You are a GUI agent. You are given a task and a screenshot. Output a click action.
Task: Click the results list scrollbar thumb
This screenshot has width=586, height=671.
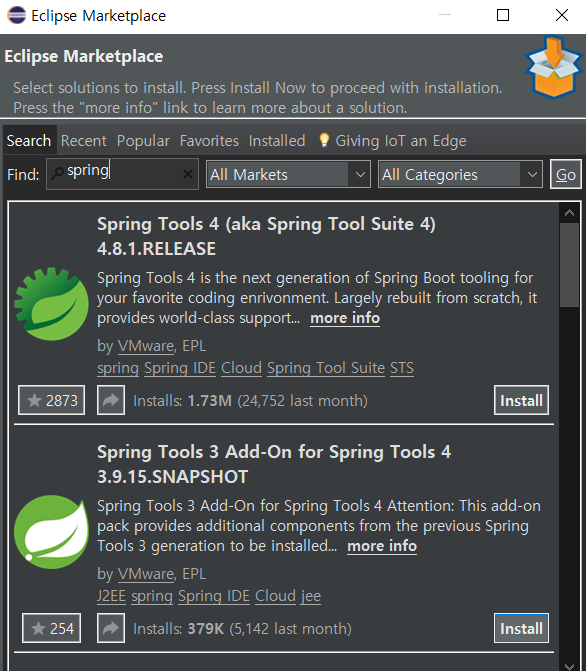click(x=569, y=264)
